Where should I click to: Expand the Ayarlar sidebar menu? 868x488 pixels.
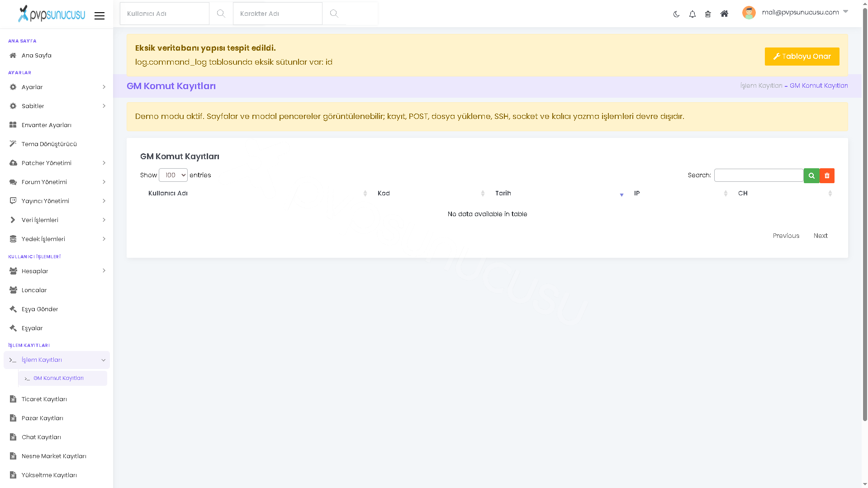coord(57,87)
